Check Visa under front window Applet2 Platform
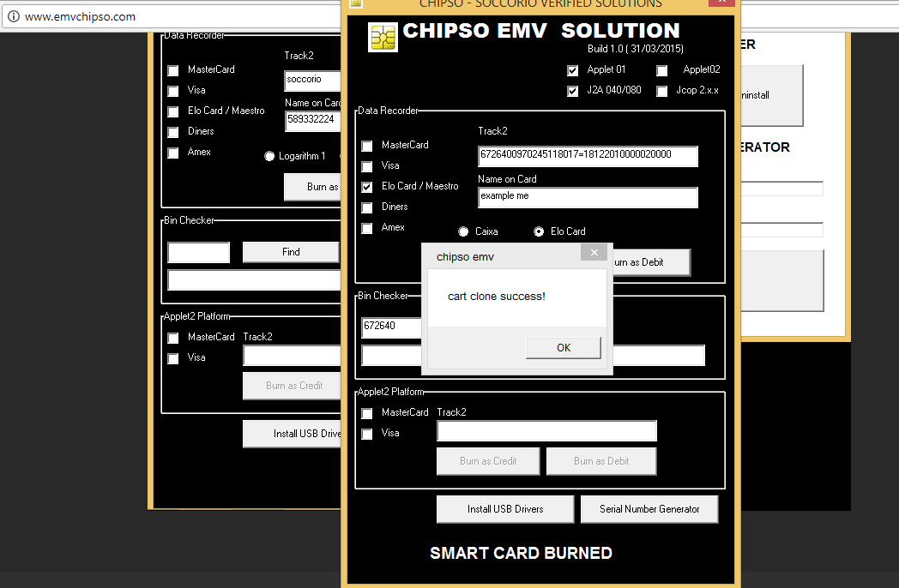This screenshot has width=899, height=588. point(367,435)
